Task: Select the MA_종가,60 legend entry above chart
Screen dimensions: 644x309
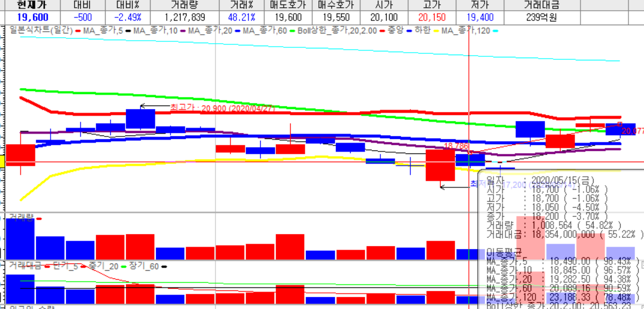Action: [264, 31]
